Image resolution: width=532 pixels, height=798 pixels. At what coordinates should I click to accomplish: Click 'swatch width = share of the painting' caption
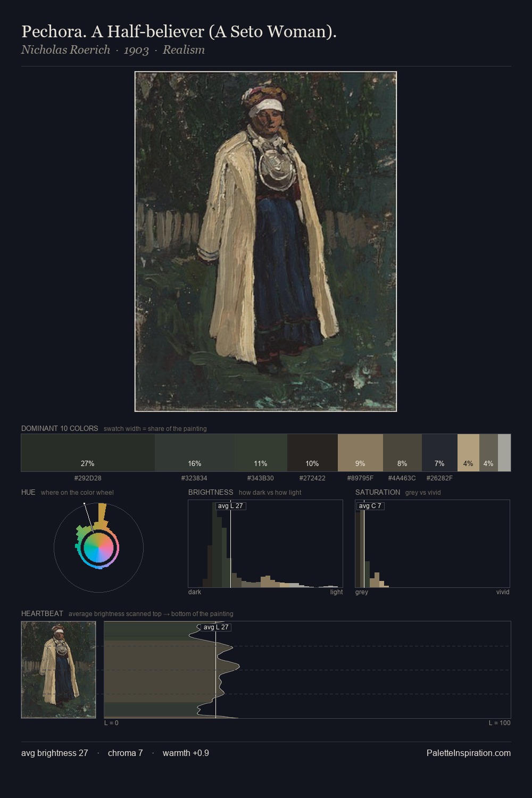155,429
